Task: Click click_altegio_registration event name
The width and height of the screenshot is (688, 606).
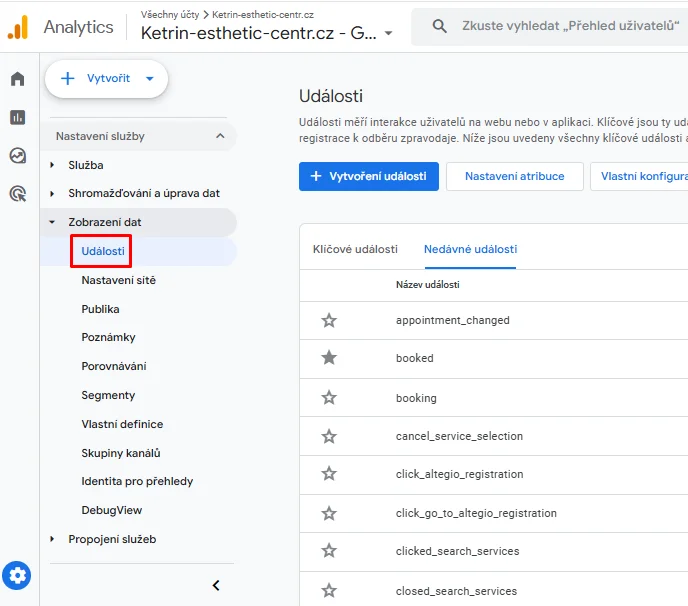Action: (459, 474)
